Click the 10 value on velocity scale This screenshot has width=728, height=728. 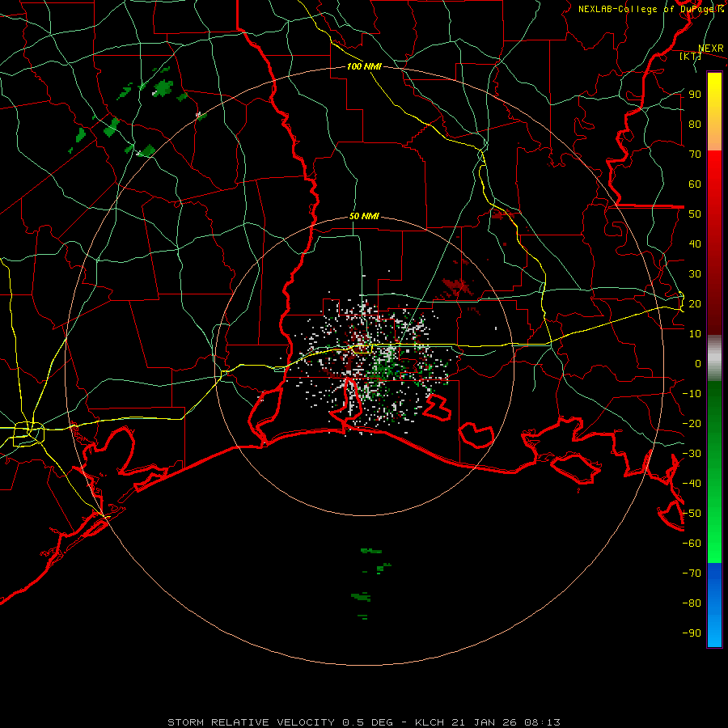(695, 334)
